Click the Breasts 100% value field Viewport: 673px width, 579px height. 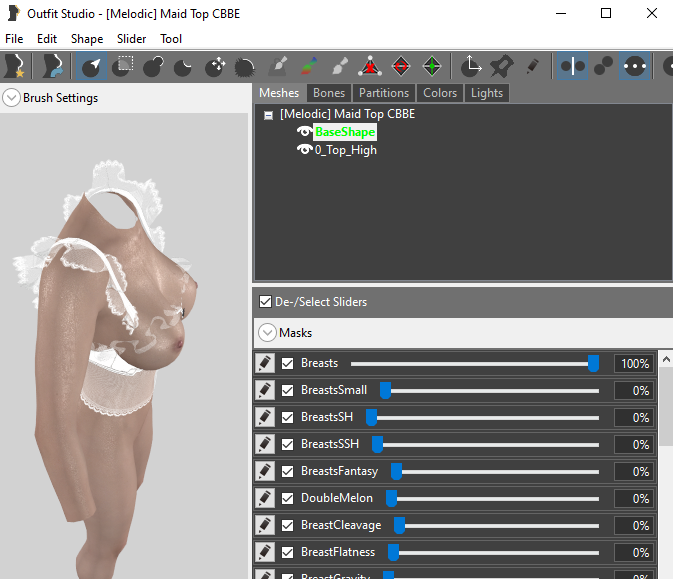634,364
